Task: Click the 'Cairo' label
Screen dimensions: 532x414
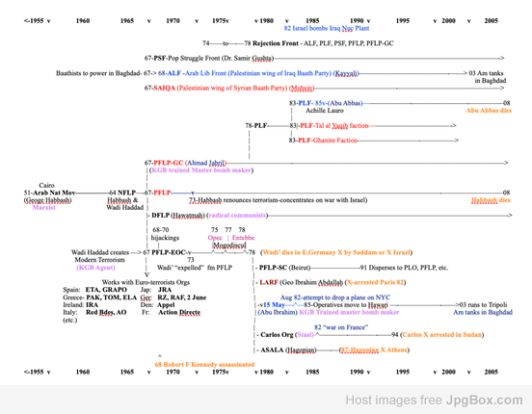Action: click(x=46, y=186)
